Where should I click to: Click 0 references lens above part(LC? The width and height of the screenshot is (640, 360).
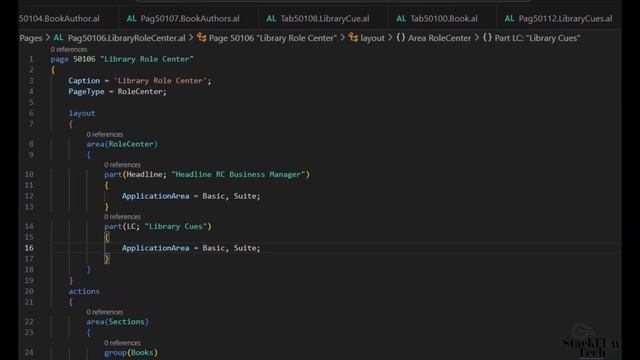tap(122, 217)
